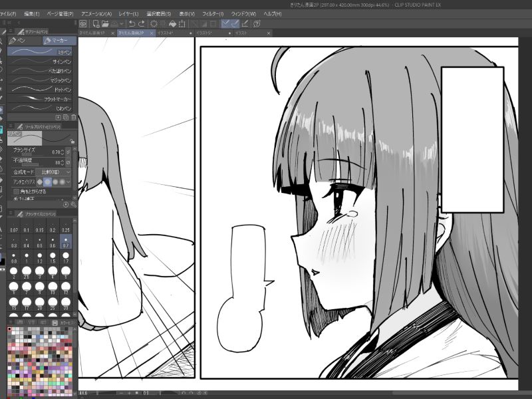
Task: Choose brush size preset 1.5
Action: 53,257
